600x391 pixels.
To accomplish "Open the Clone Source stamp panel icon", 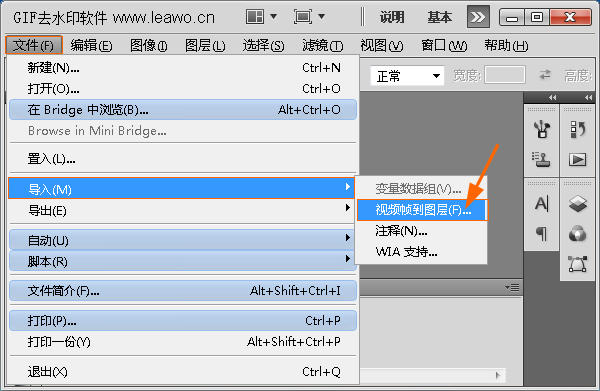I will (x=541, y=159).
